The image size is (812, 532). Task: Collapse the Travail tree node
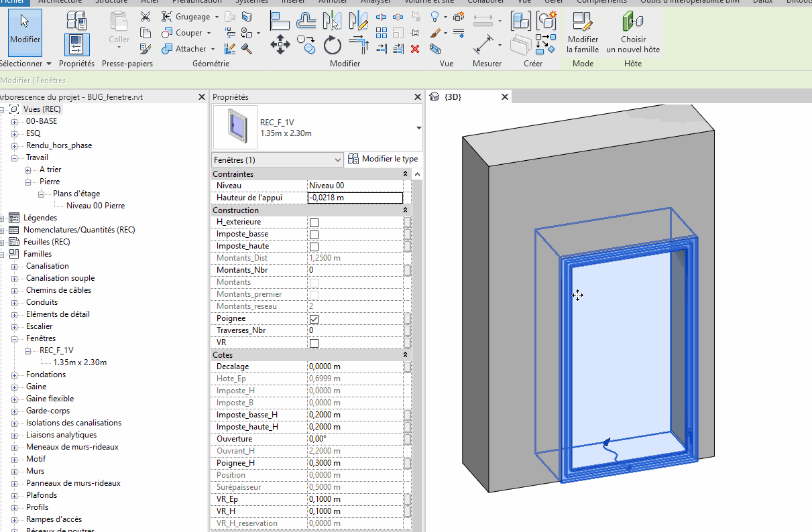click(15, 157)
